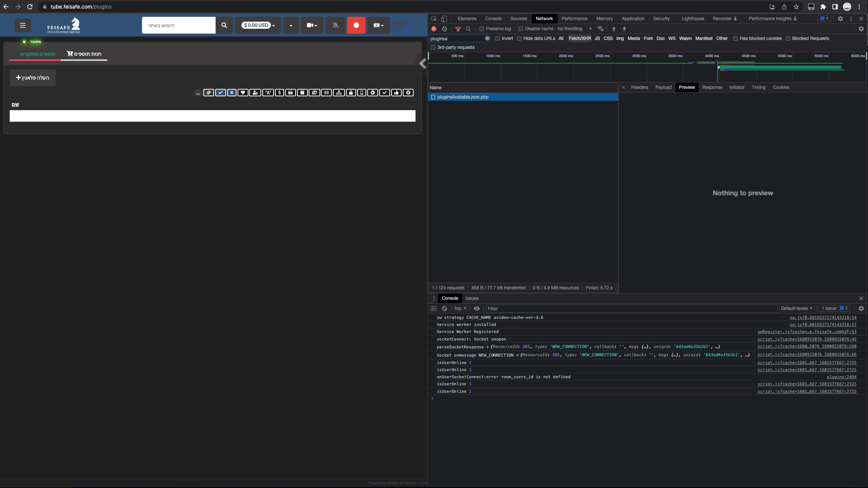
Task: Check the Invert filter option
Action: click(x=497, y=38)
